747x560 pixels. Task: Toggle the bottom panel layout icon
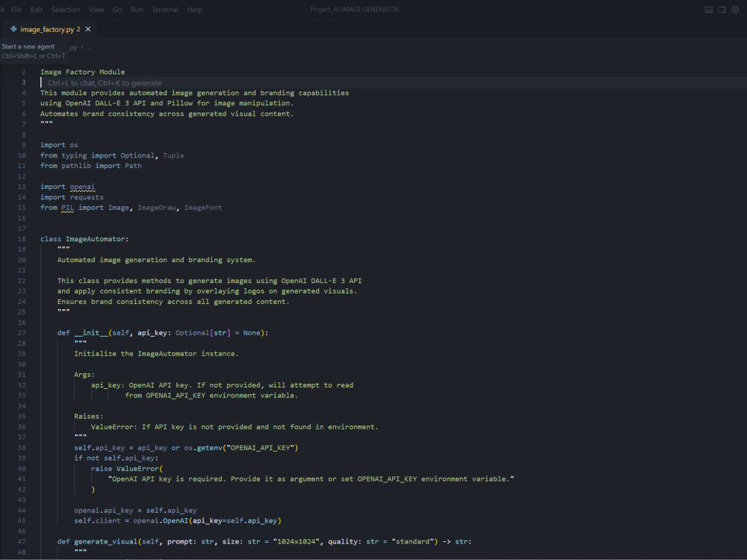(708, 10)
